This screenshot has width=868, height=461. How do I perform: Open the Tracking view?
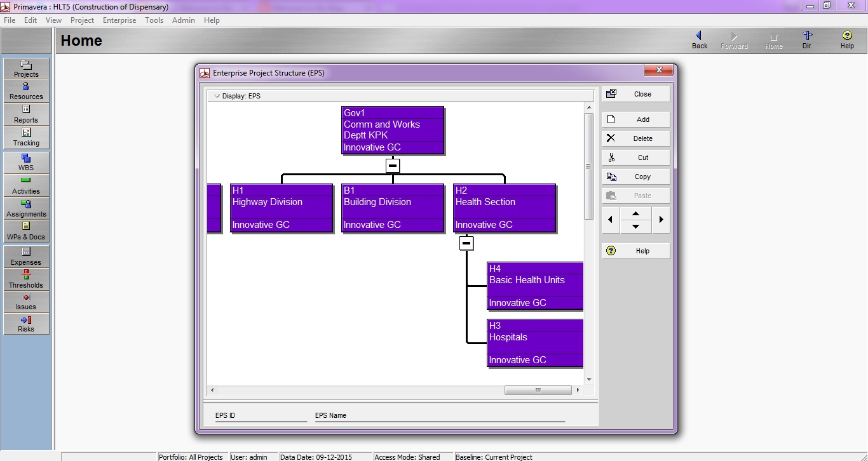click(x=25, y=137)
